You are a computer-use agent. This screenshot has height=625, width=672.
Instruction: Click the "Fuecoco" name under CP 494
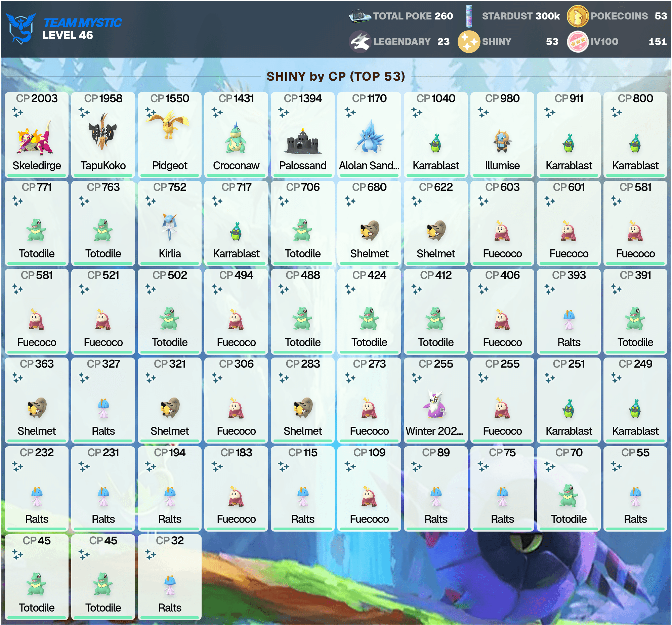coord(236,342)
